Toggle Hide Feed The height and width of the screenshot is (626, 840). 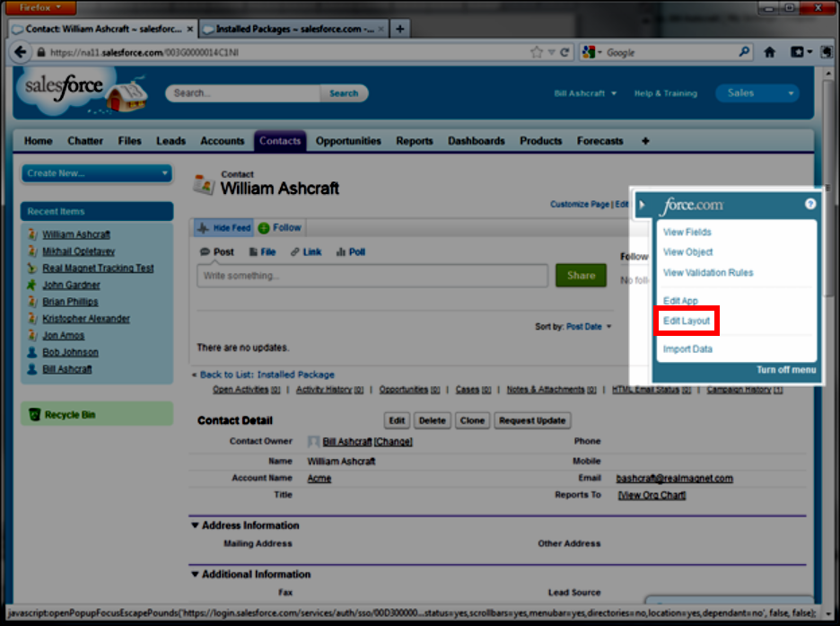click(223, 228)
